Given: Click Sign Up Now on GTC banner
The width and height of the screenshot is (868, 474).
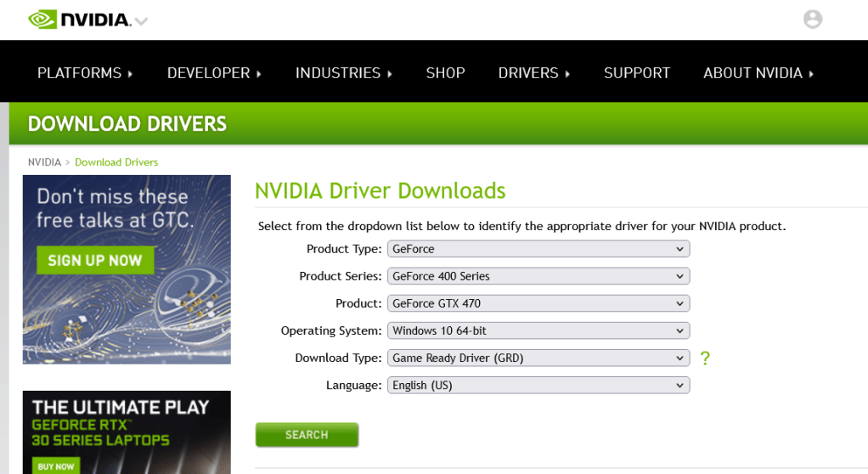Looking at the screenshot, I should [95, 260].
